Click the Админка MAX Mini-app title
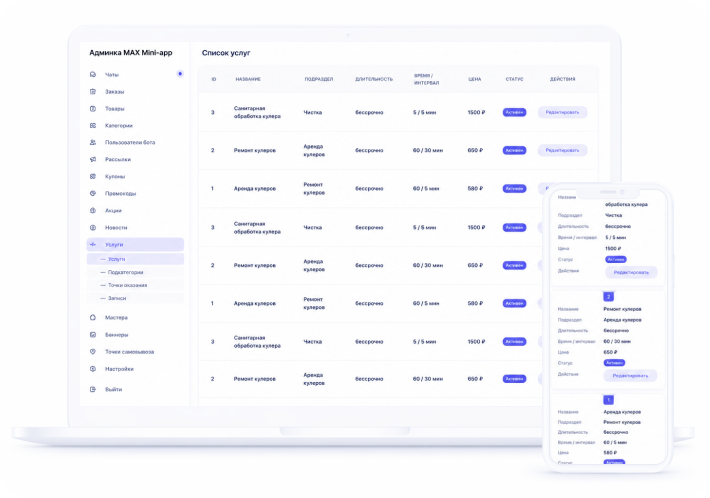Viewport: 710px width, 498px height. point(131,53)
